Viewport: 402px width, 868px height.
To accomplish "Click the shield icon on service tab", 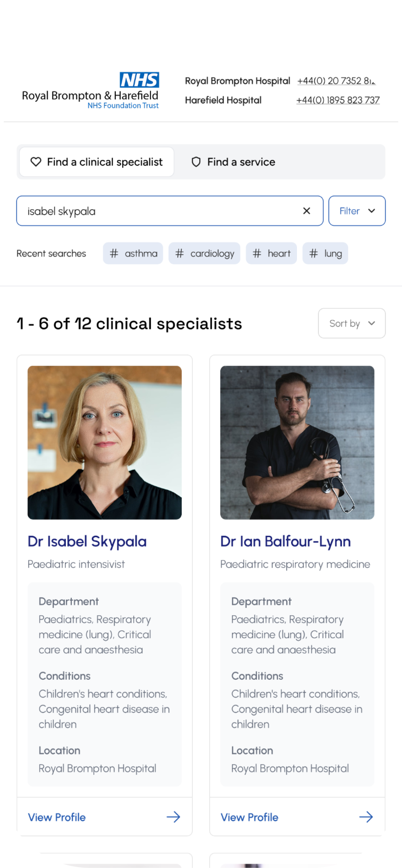I will [x=196, y=162].
